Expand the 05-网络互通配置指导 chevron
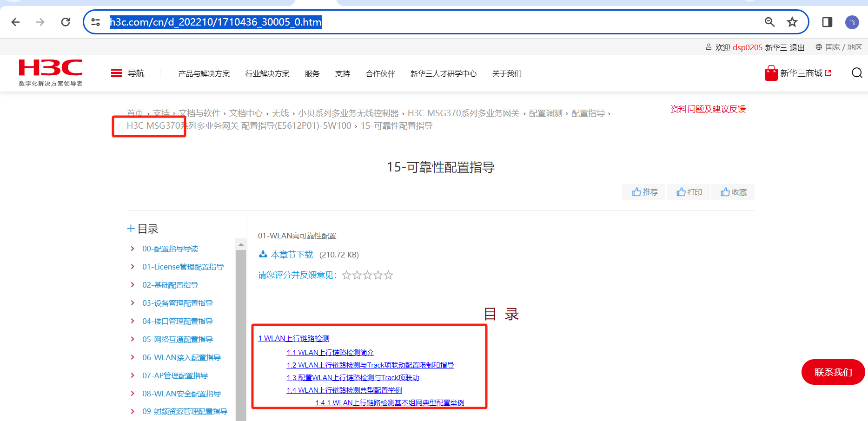 133,339
